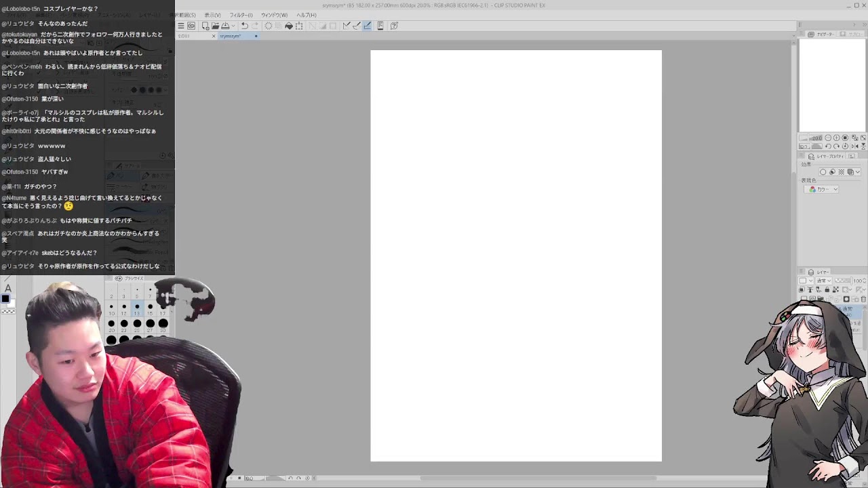This screenshot has height=488, width=868.
Task: Open the blending mode 通常 dropdown
Action: click(x=824, y=281)
